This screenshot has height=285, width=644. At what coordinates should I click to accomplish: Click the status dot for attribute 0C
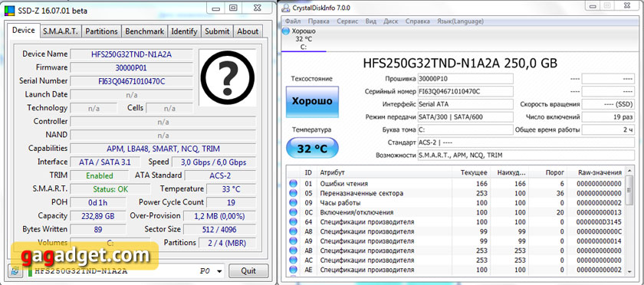tap(293, 212)
